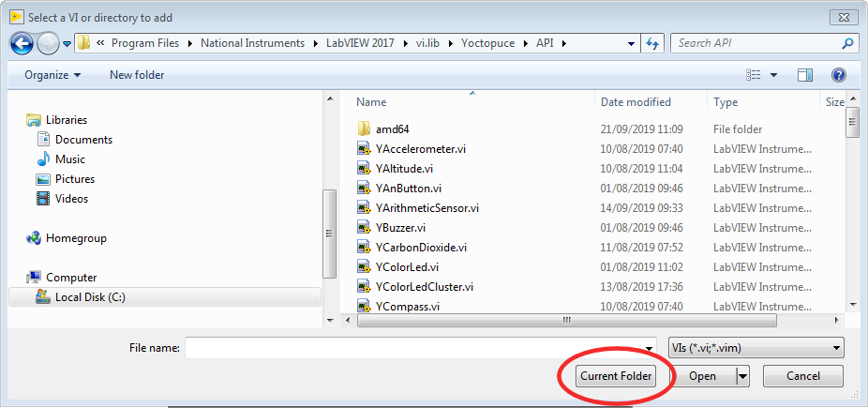The image size is (868, 408).
Task: Click the YAccelerometer.vi file icon
Action: pyautogui.click(x=365, y=149)
